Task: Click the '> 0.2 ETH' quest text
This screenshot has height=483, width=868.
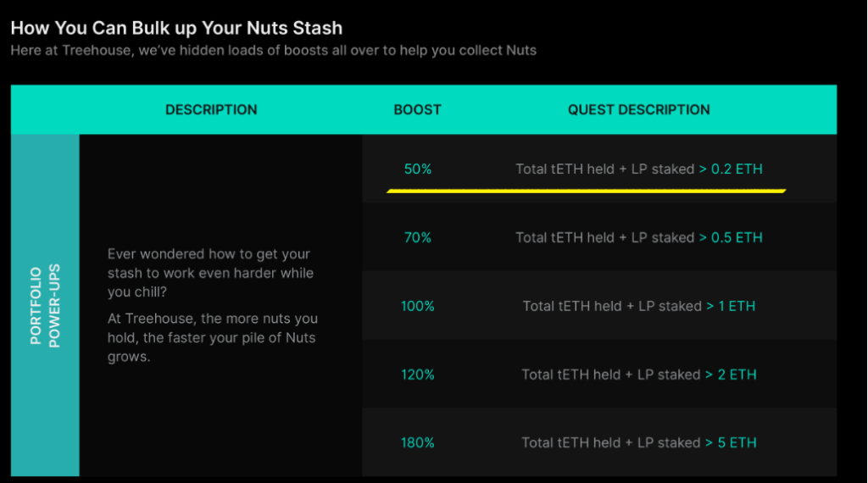Action: tap(731, 169)
